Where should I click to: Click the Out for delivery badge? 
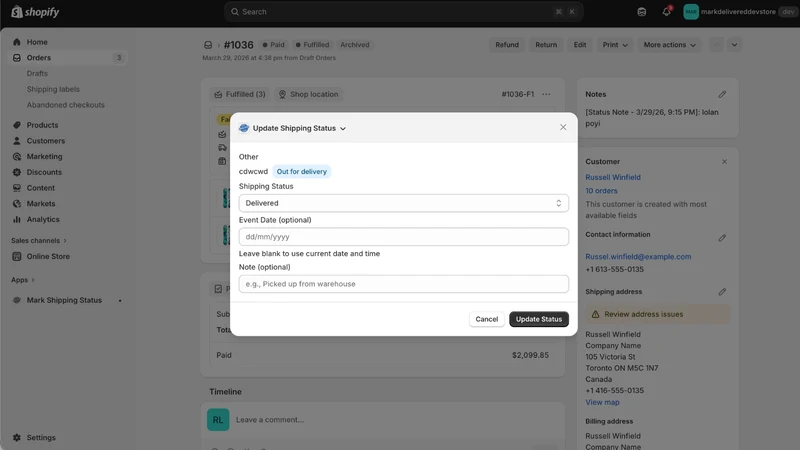302,171
